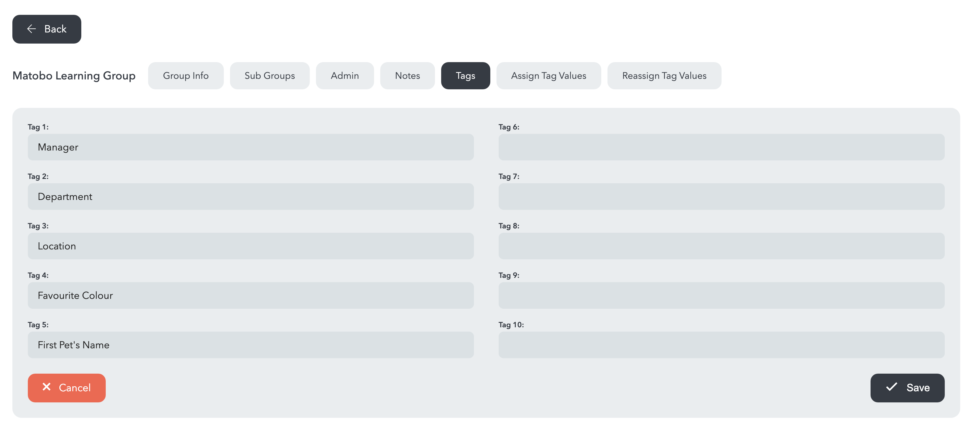The image size is (980, 437).
Task: Click into the Tag 9 field
Action: pos(721,295)
